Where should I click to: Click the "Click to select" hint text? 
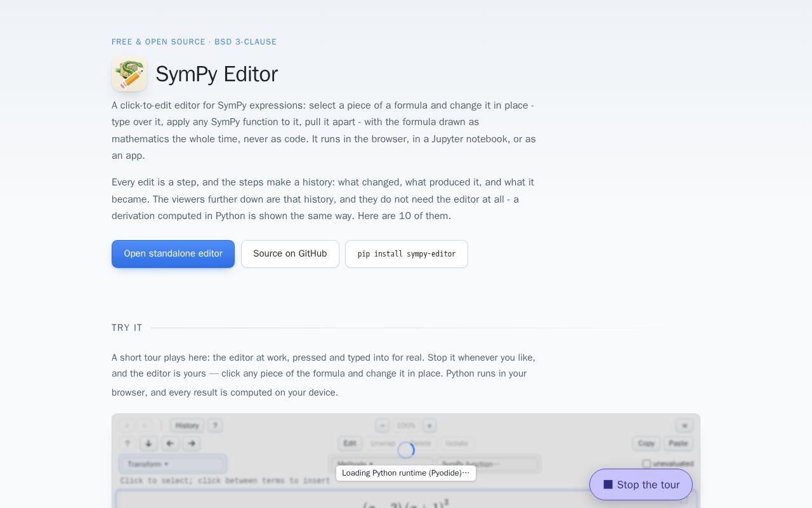tap(225, 481)
